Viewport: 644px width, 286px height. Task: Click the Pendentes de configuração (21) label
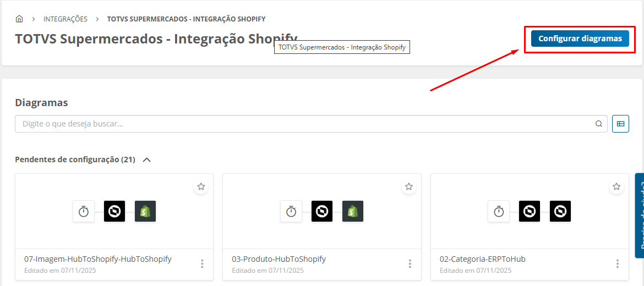[75, 159]
